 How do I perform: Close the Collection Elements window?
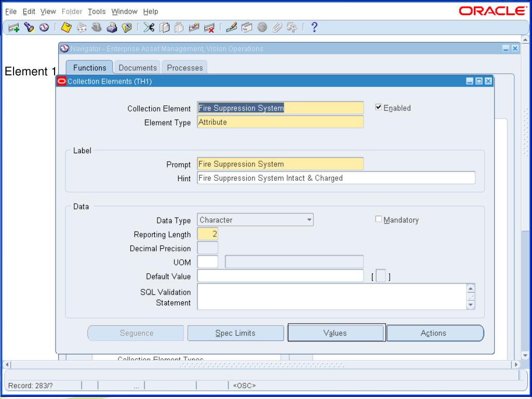pyautogui.click(x=488, y=81)
